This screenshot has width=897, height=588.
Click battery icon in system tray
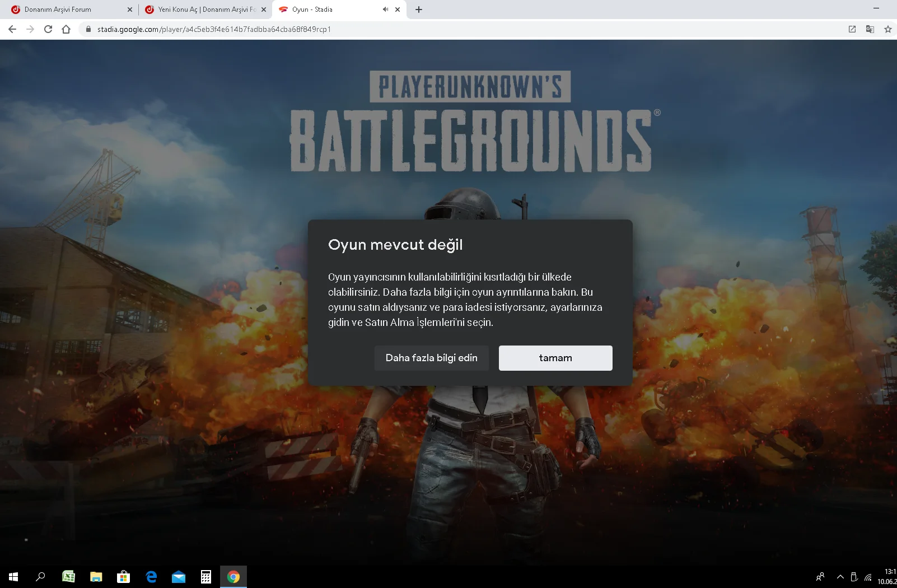pos(854,577)
